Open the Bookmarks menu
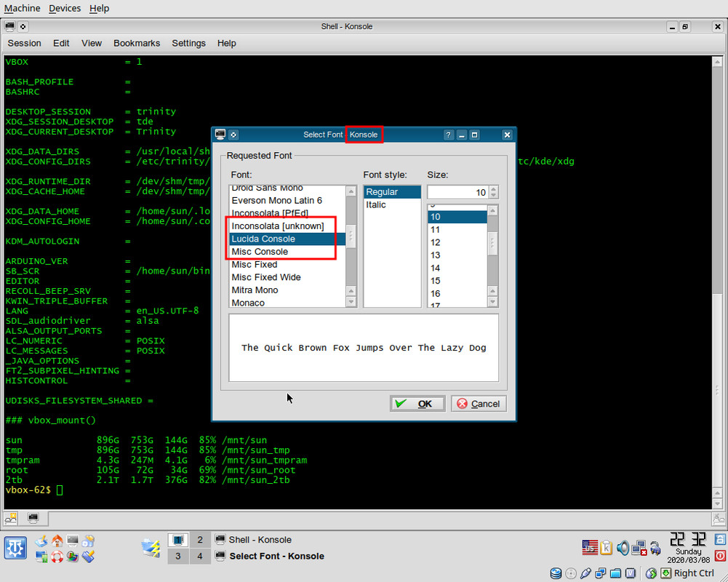Screen dimensions: 728x582 click(137, 43)
